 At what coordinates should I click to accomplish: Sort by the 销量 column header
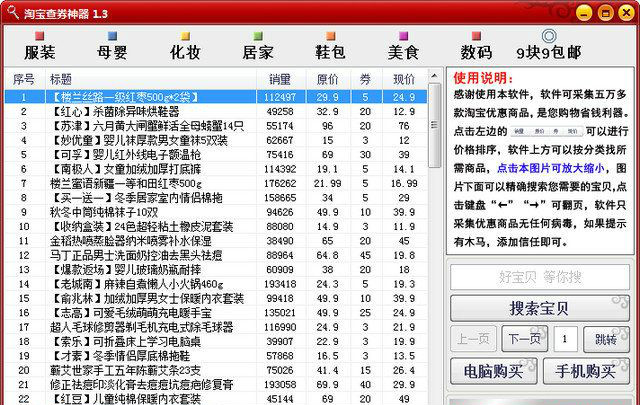280,79
